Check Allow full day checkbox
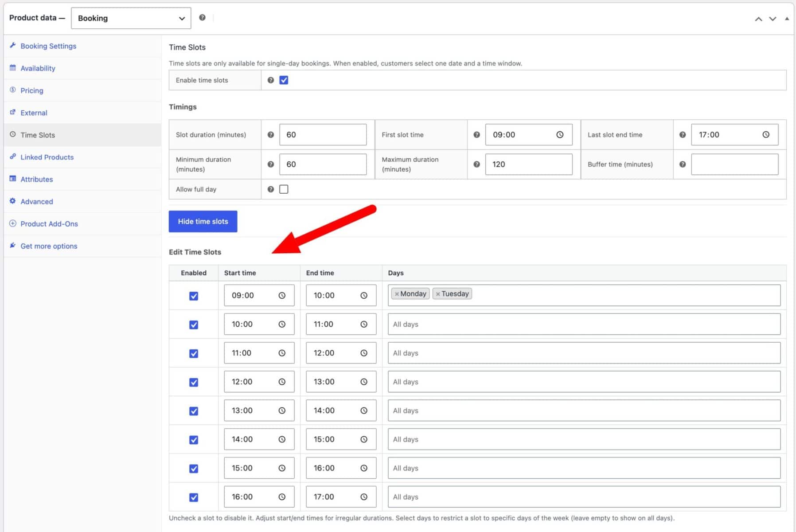 coord(284,189)
